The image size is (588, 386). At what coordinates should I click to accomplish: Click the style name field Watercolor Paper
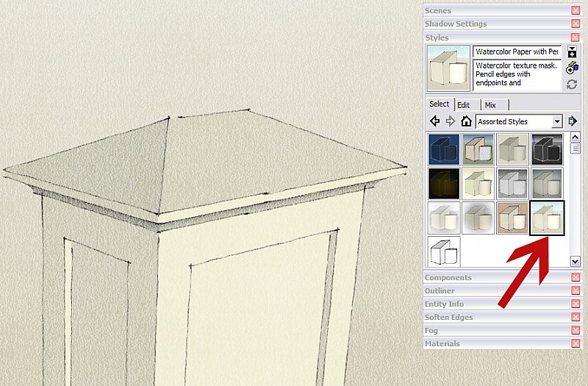pyautogui.click(x=517, y=51)
